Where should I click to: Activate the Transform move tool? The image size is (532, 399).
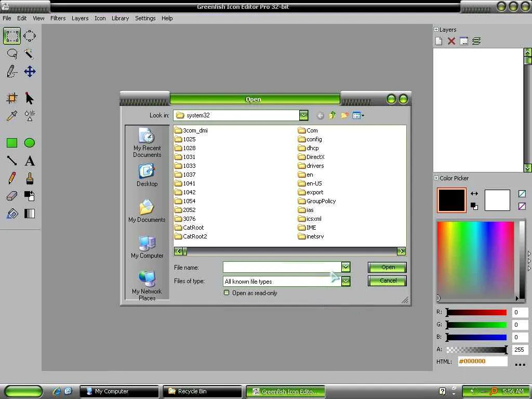(x=30, y=72)
